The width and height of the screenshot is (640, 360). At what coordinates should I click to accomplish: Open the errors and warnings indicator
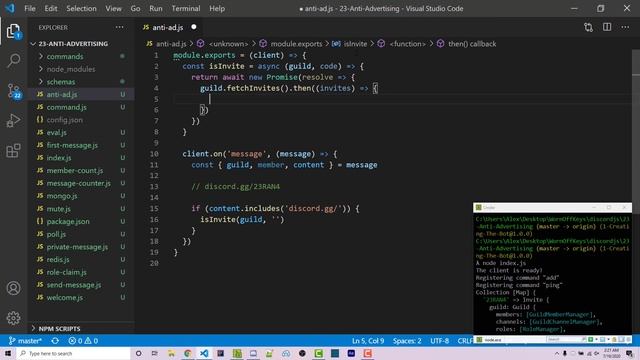[83, 340]
